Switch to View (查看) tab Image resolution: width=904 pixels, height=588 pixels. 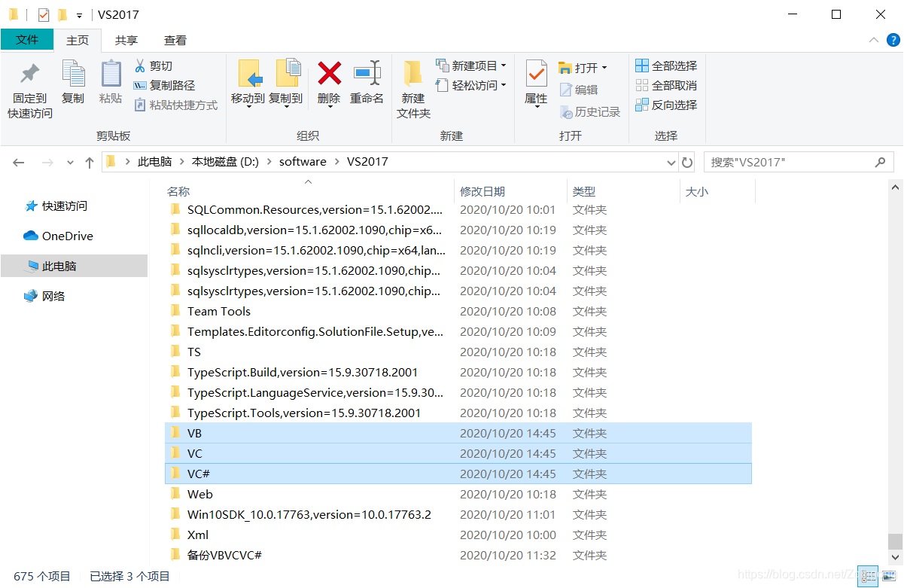click(175, 40)
